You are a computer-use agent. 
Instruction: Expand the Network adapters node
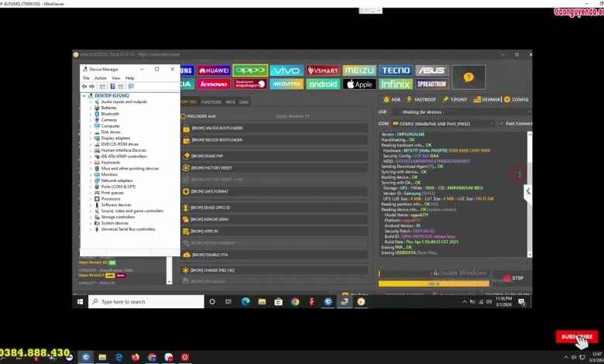click(x=91, y=180)
